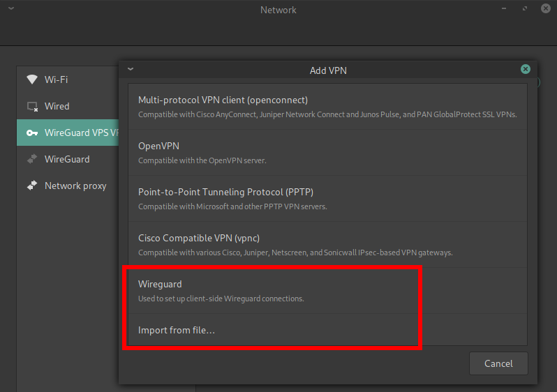Click the arrows icon beside WireGuard entry

(x=32, y=159)
